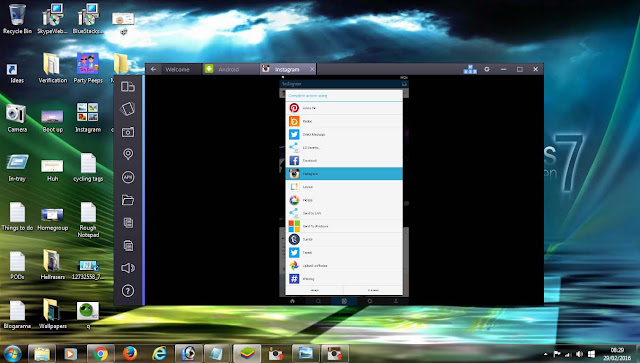Select the Camera desktop shortcut
Screen dimensions: 640x363
17,118
